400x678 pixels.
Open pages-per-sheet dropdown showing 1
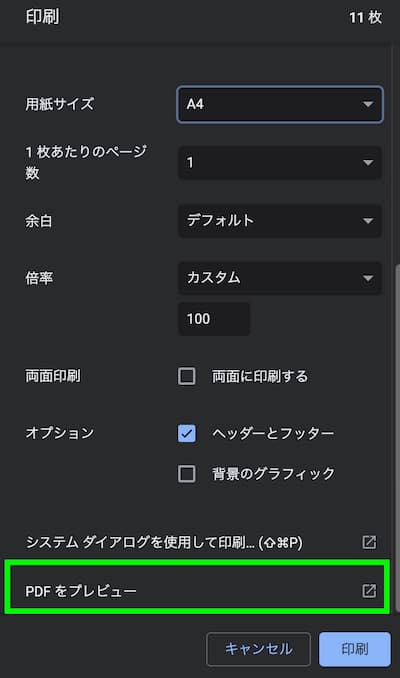pyautogui.click(x=280, y=163)
